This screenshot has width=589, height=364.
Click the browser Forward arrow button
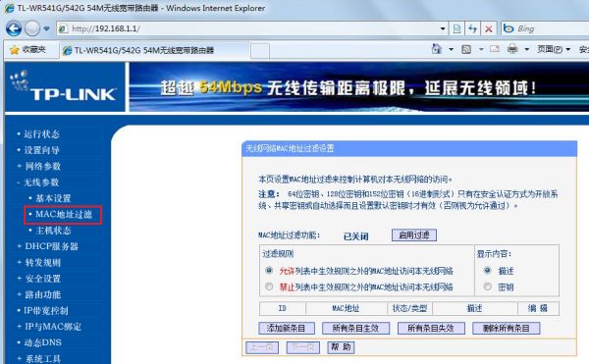click(32, 28)
